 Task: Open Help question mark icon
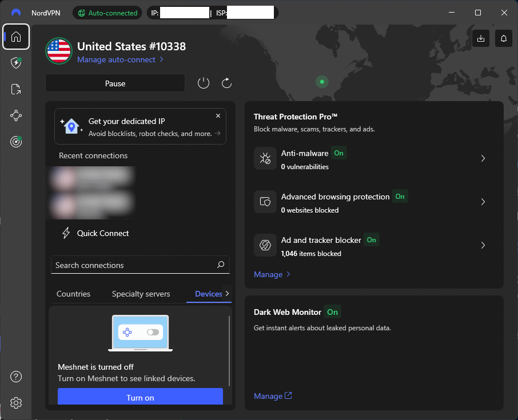(x=16, y=377)
